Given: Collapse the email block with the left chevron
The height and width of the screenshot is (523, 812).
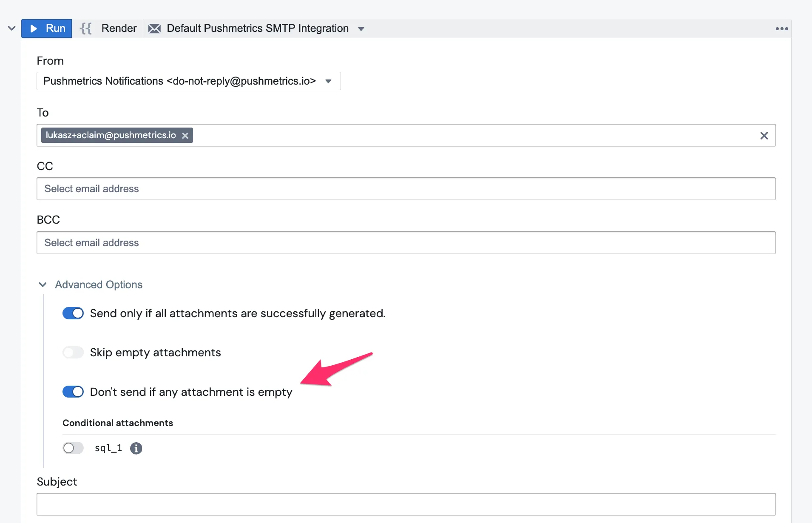Looking at the screenshot, I should pyautogui.click(x=11, y=28).
